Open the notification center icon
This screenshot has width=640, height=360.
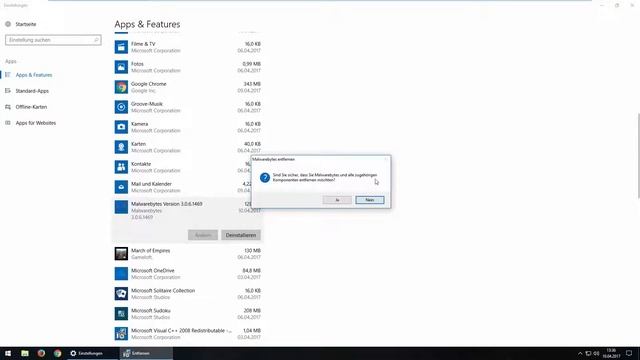tap(629, 353)
